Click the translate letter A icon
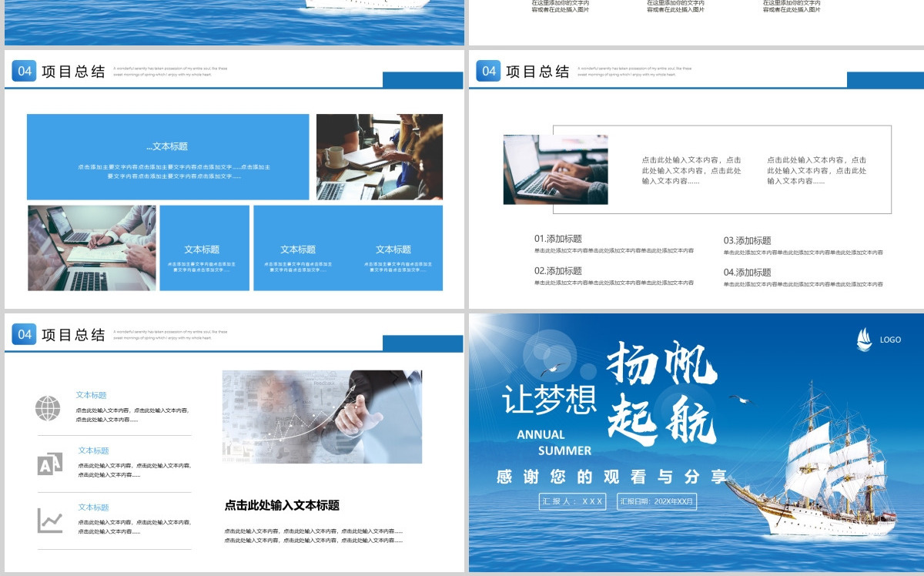Screen dimensions: 924x576 49,464
